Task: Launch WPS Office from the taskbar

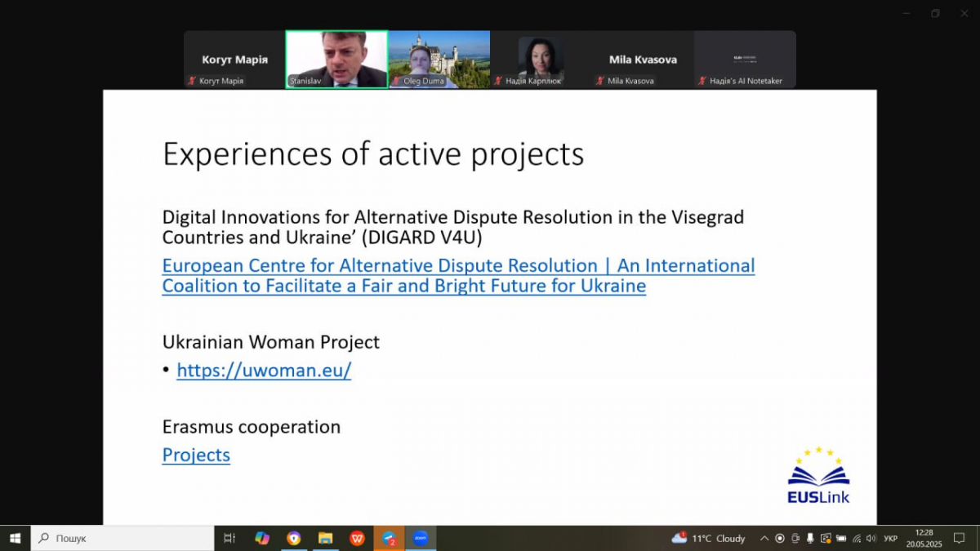Action: [x=357, y=539]
